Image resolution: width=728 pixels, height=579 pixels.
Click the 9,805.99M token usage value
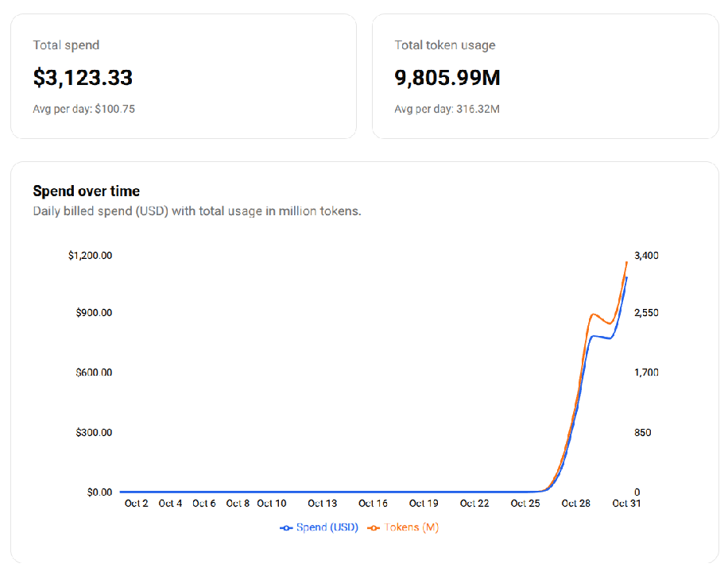click(447, 78)
